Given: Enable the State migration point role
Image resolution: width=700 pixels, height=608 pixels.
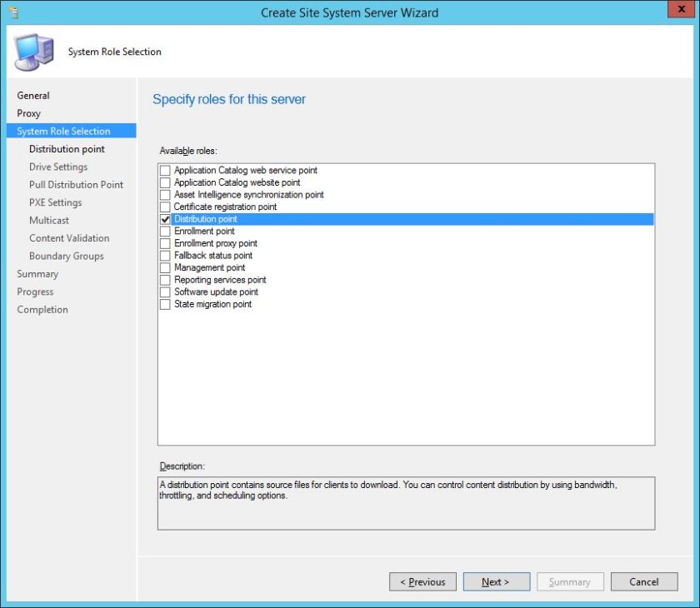Looking at the screenshot, I should pyautogui.click(x=164, y=304).
